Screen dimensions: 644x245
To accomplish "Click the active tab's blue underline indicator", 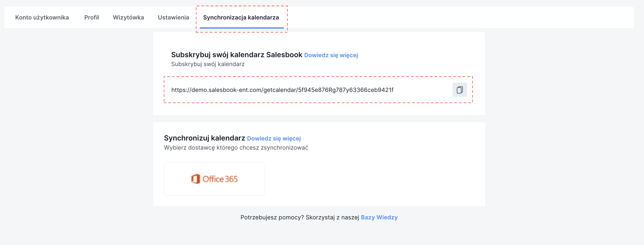I will 242,28.
